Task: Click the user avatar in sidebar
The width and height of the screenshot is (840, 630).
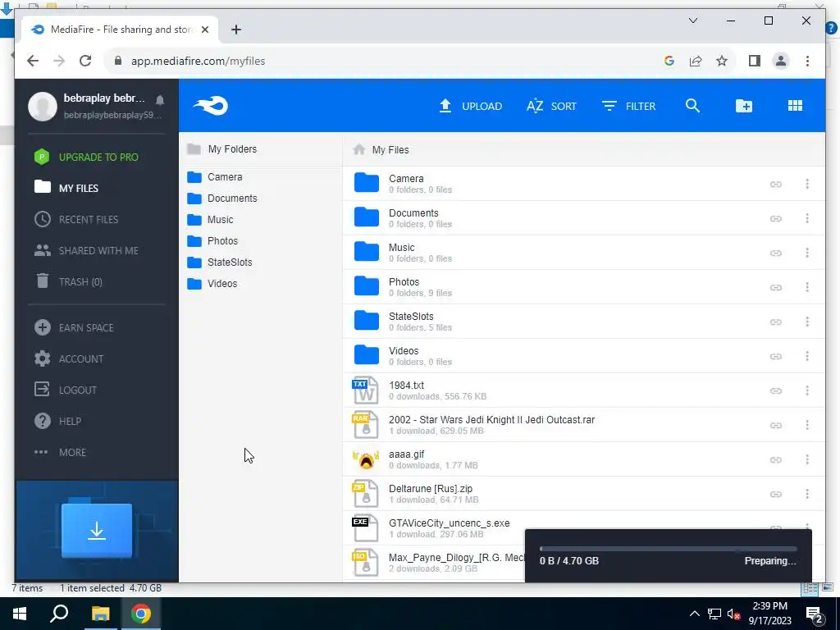Action: 43,106
